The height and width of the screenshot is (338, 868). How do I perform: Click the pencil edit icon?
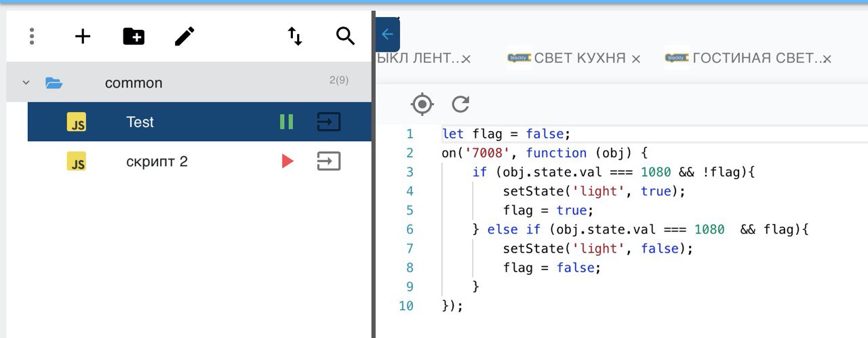[x=184, y=36]
